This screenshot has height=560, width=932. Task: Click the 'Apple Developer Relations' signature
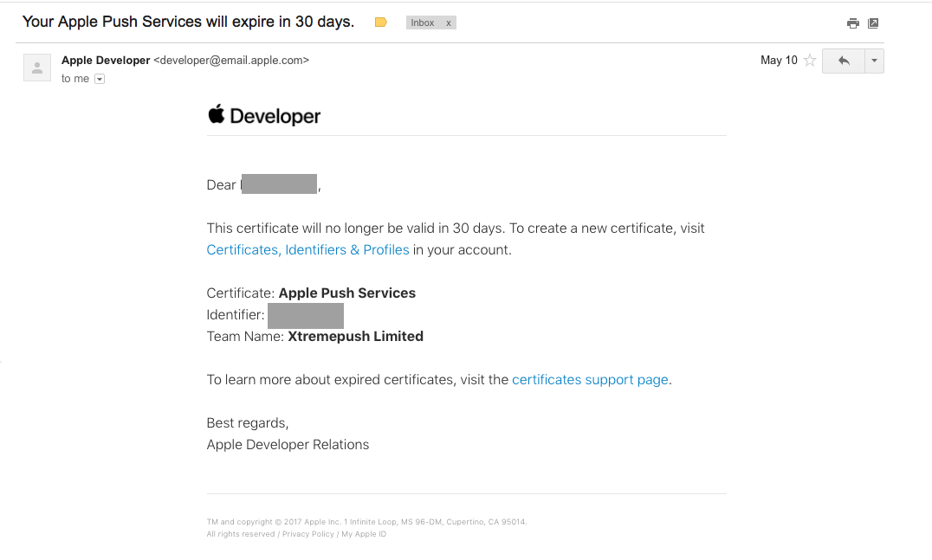(x=288, y=445)
